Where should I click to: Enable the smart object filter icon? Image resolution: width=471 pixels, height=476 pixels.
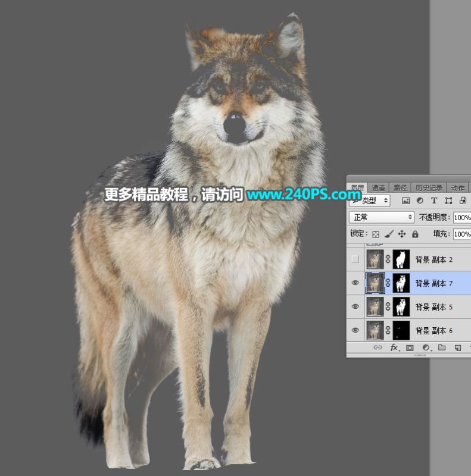463,201
